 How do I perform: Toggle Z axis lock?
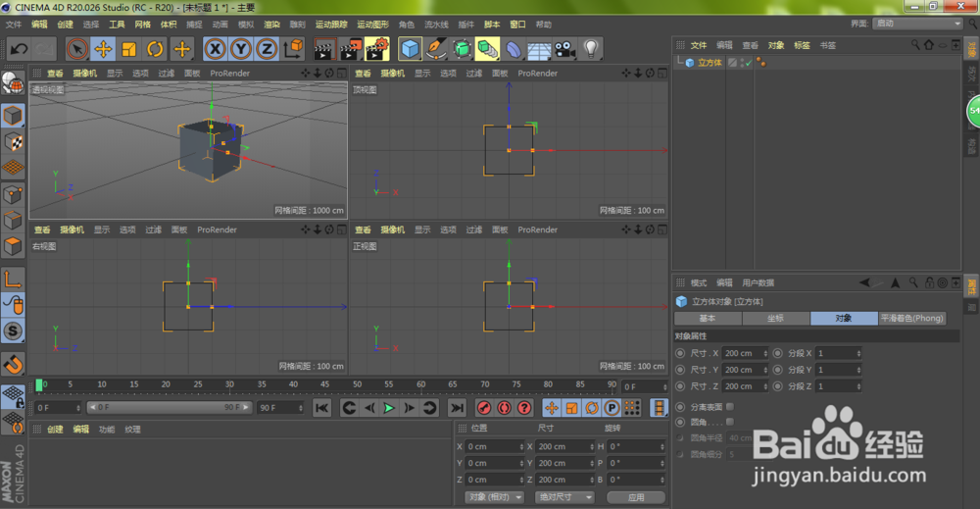(267, 49)
